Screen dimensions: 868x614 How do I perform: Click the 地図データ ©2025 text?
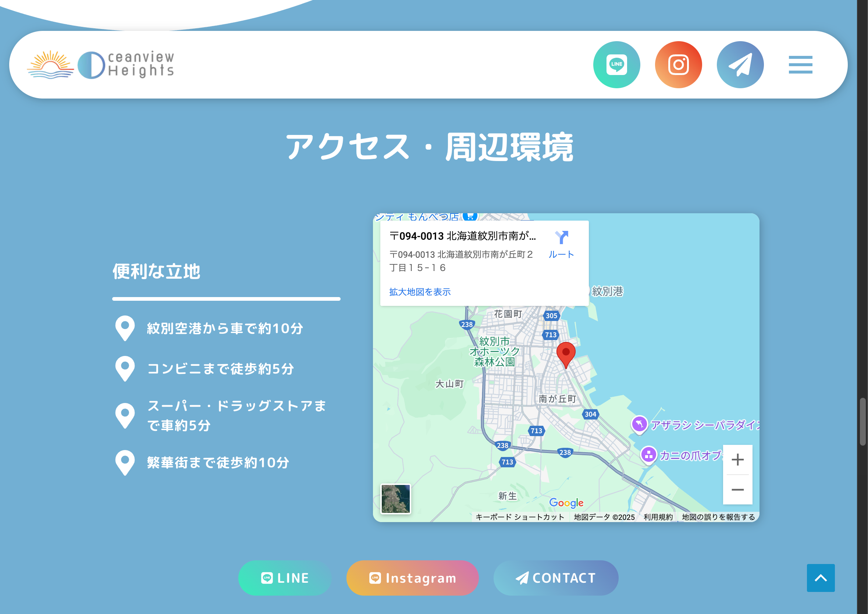(x=604, y=517)
